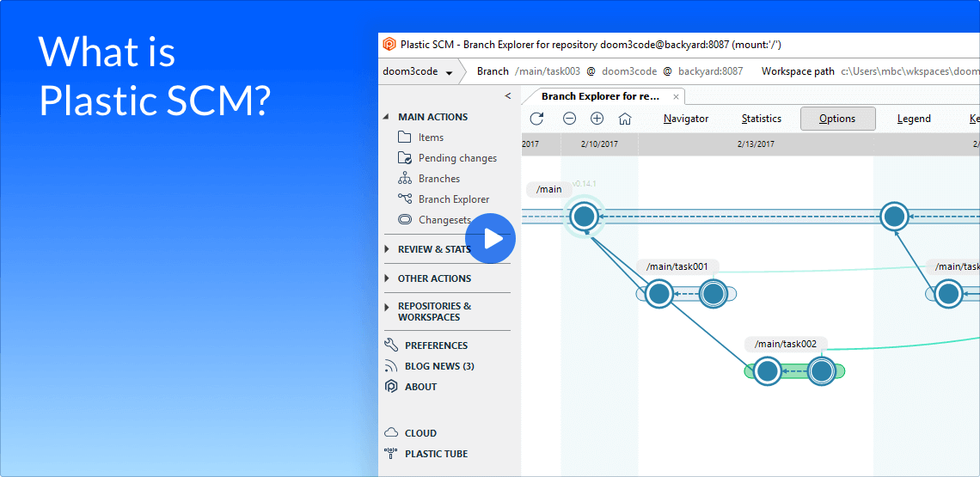Expand the Other Actions section
Viewport: 980px width, 477px height.
point(386,278)
